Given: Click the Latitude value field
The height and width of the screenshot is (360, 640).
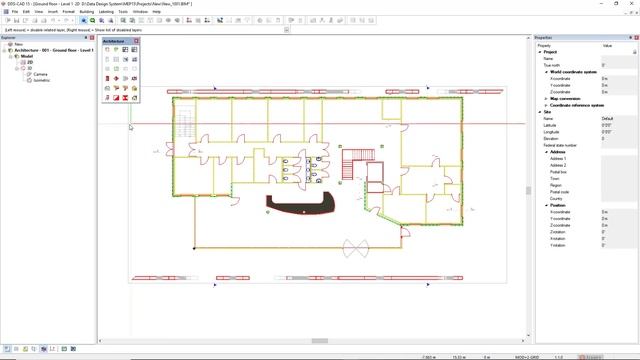Looking at the screenshot, I should point(618,125).
